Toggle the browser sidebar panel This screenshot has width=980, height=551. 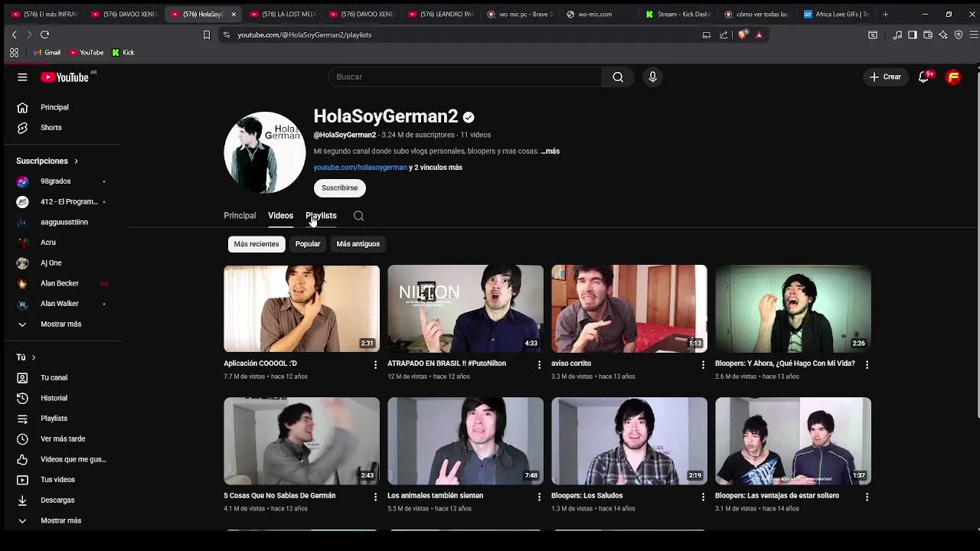(x=913, y=34)
